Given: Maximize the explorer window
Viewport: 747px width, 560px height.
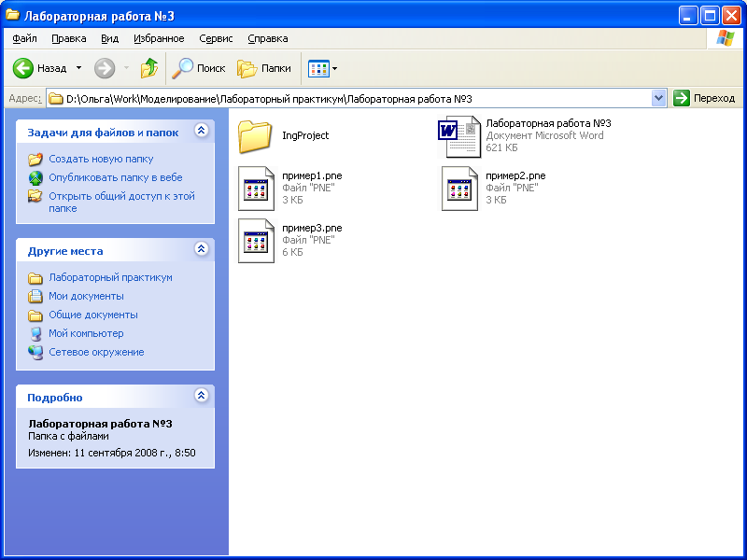Looking at the screenshot, I should pos(710,16).
